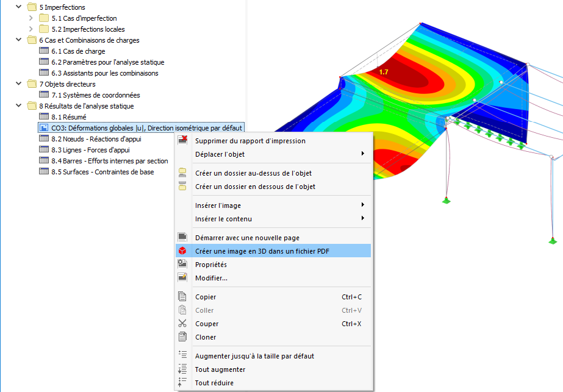Click the Modifier pencil icon
Viewport: 563px width, 392px height.
tap(182, 277)
